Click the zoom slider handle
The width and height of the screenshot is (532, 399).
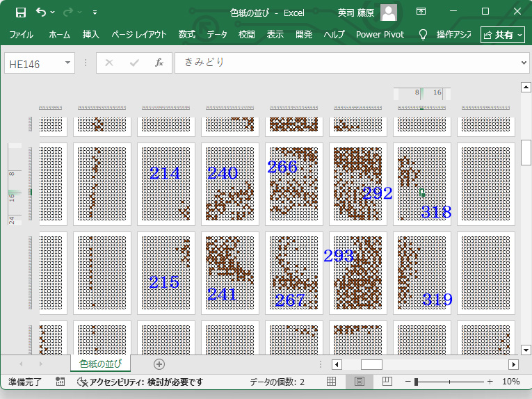tap(416, 382)
